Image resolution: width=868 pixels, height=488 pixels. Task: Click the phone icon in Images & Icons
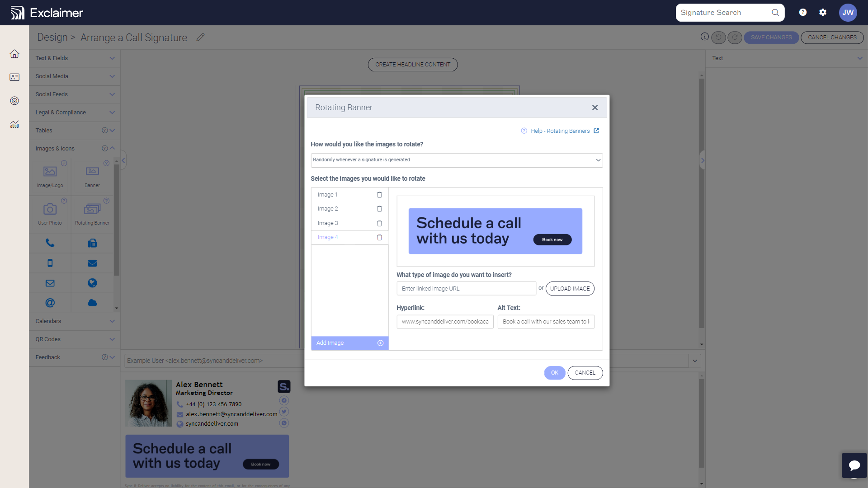(x=50, y=243)
